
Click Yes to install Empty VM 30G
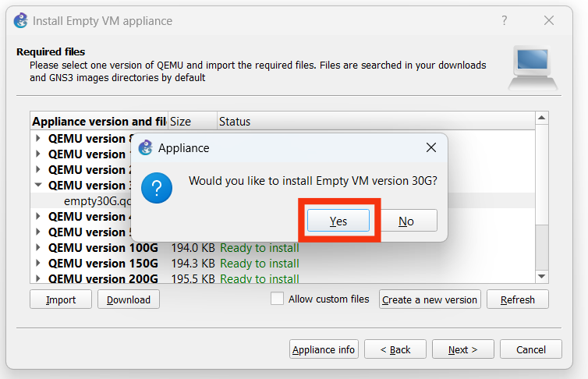[x=338, y=221]
